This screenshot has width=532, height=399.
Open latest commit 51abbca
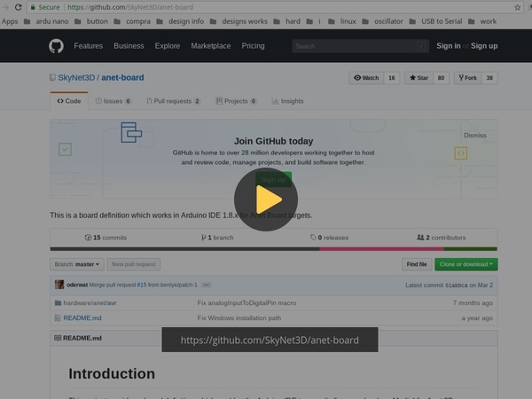tap(457, 286)
